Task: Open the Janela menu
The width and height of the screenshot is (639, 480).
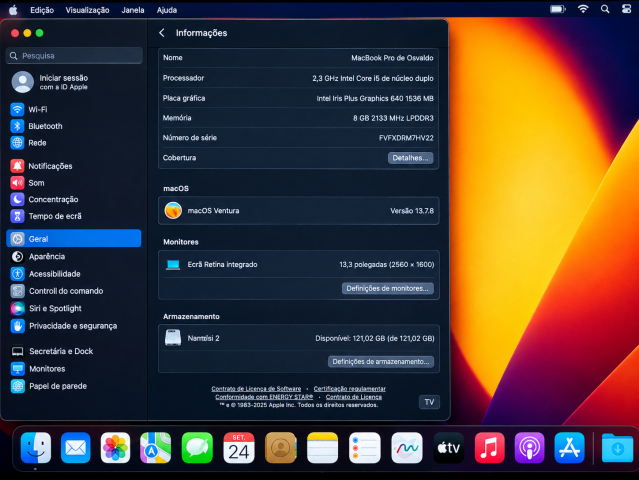Action: click(x=133, y=10)
